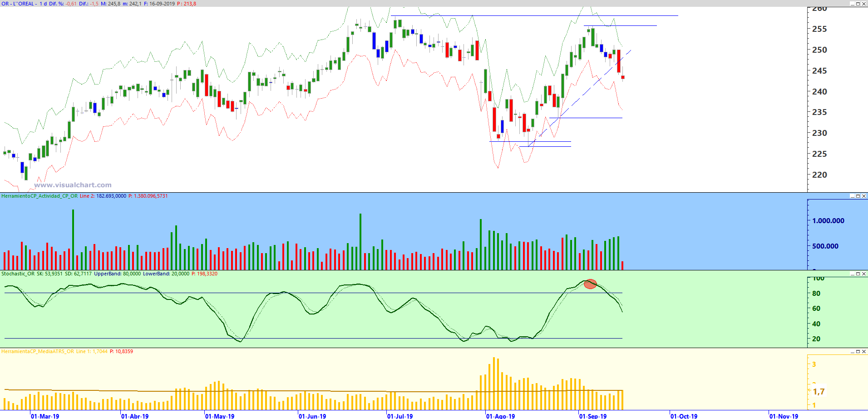The width and height of the screenshot is (868, 419).
Task: Minimize the HerramientoCP_Actividad volume panel
Action: (852, 196)
